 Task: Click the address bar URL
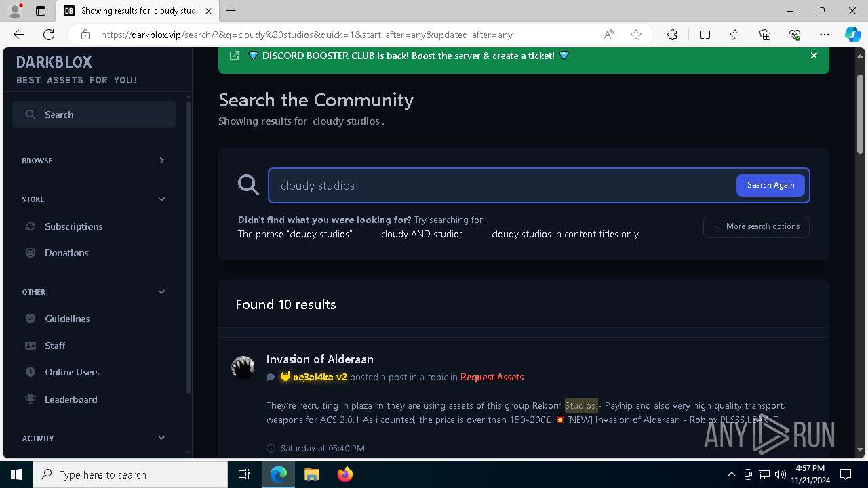tap(307, 35)
